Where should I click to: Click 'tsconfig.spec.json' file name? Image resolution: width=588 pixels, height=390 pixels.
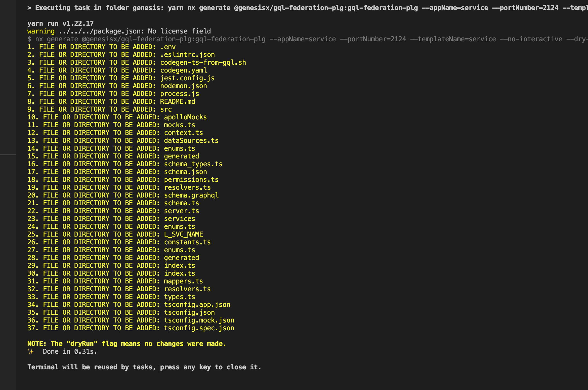199,328
